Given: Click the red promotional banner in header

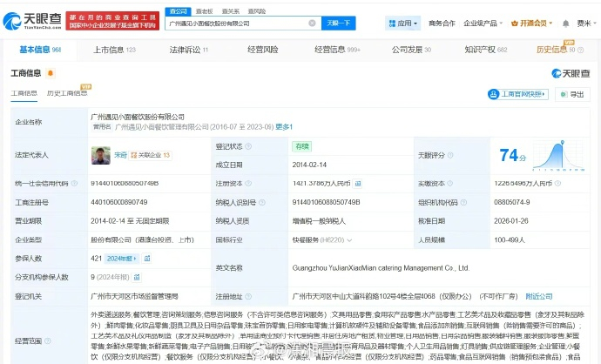Looking at the screenshot, I should click(112, 21).
